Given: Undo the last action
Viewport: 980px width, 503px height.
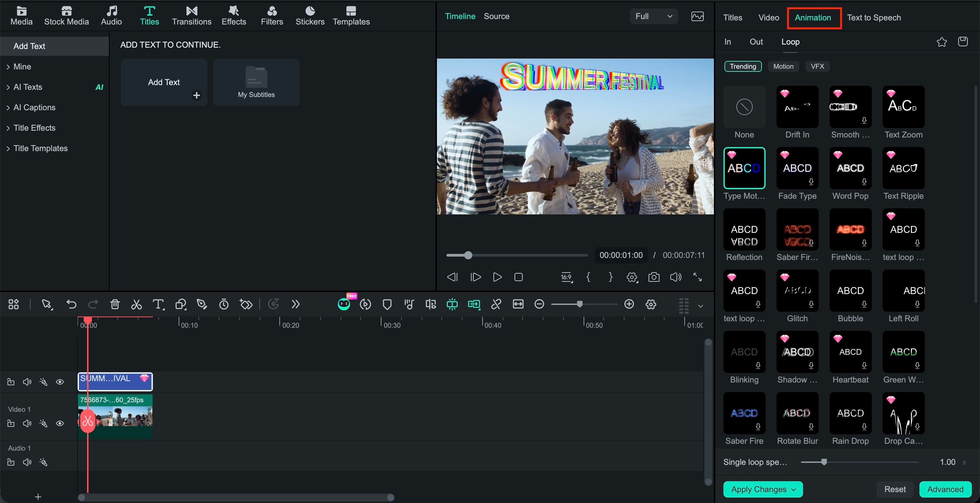Looking at the screenshot, I should (71, 304).
